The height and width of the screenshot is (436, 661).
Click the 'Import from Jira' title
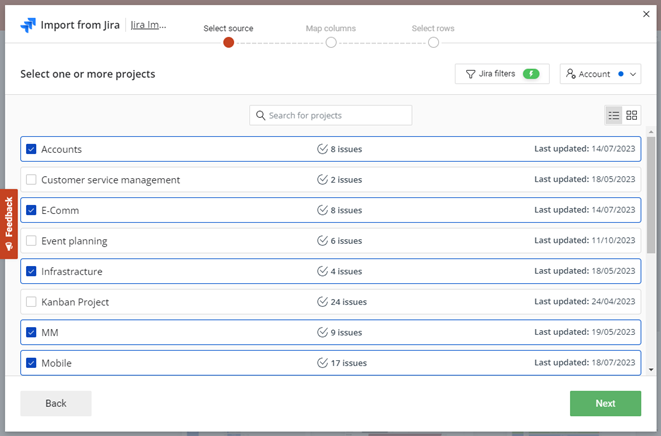80,25
